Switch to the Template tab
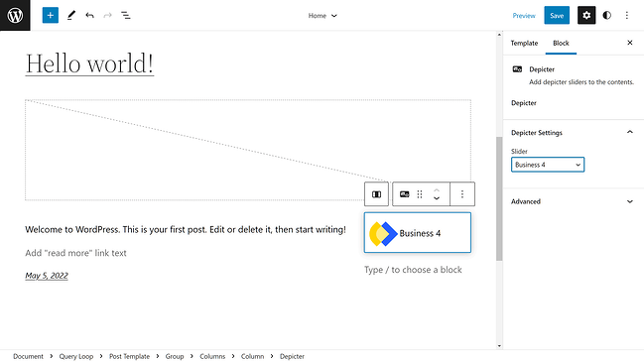Viewport: 644px width, 362px height. click(x=524, y=43)
